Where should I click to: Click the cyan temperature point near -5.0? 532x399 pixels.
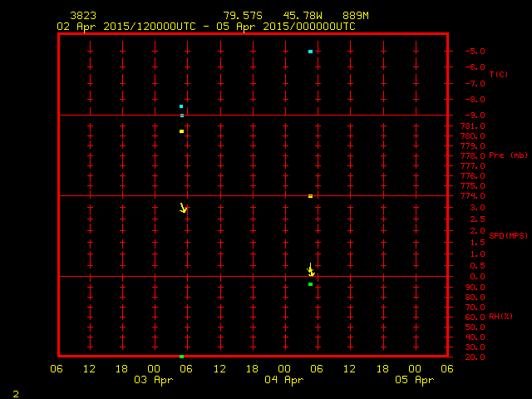(x=310, y=52)
